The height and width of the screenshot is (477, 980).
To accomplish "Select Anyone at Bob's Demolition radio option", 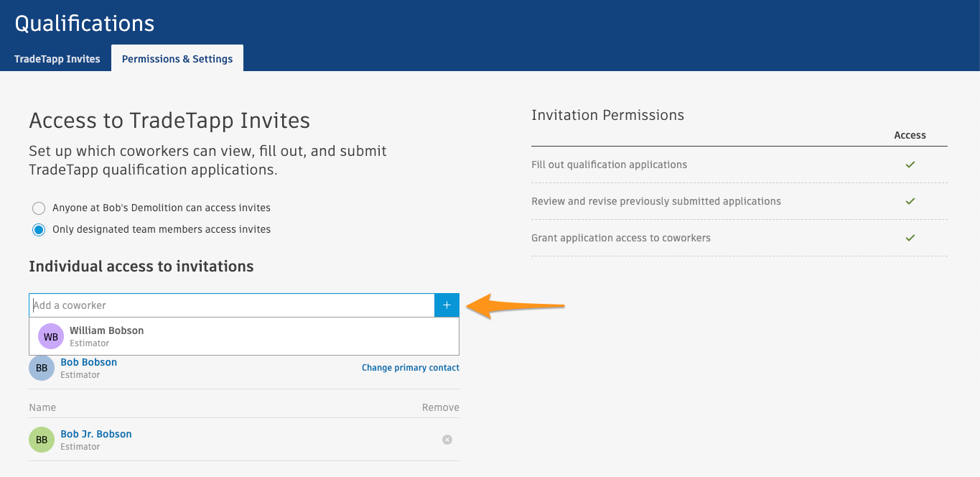I will pos(39,208).
